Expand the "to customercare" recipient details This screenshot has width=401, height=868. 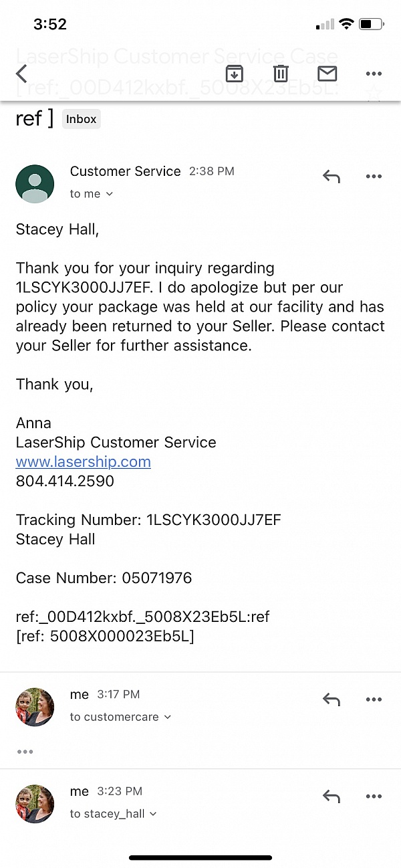pyautogui.click(x=120, y=717)
